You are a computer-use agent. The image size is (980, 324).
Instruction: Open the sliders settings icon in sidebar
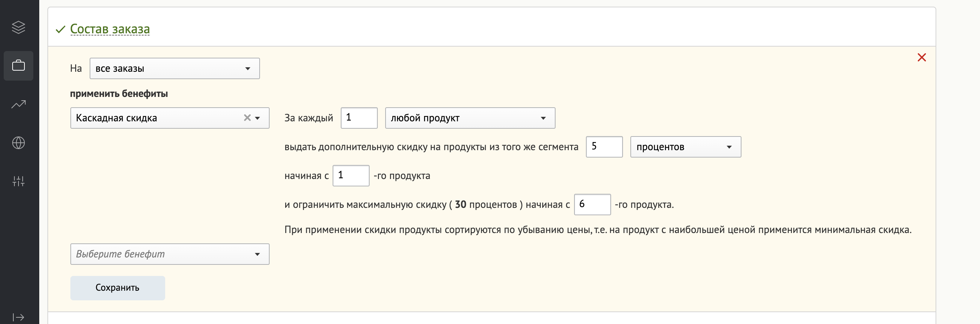point(18,181)
